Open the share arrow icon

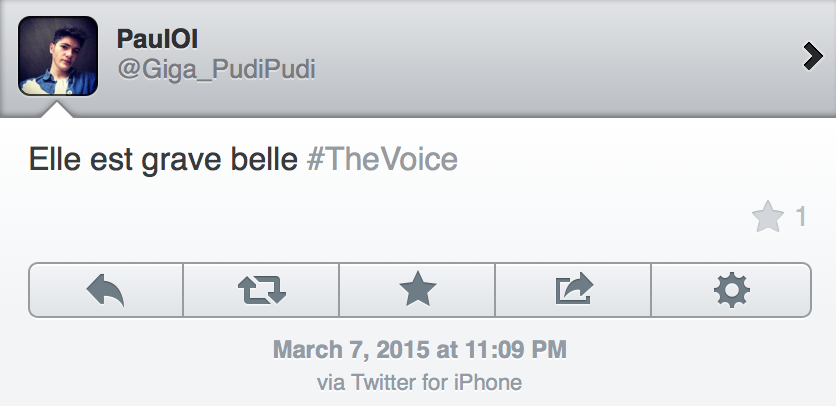[573, 290]
